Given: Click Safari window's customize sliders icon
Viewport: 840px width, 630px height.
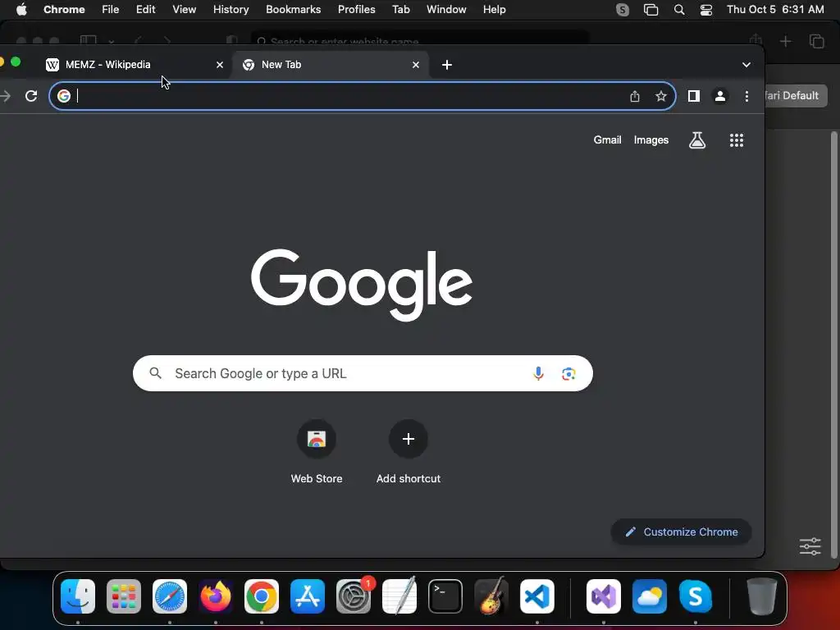Looking at the screenshot, I should (x=810, y=546).
